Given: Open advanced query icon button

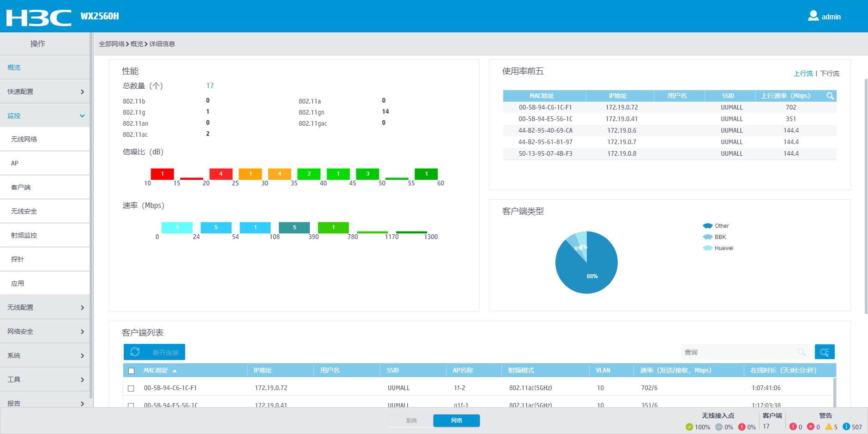Looking at the screenshot, I should 825,352.
